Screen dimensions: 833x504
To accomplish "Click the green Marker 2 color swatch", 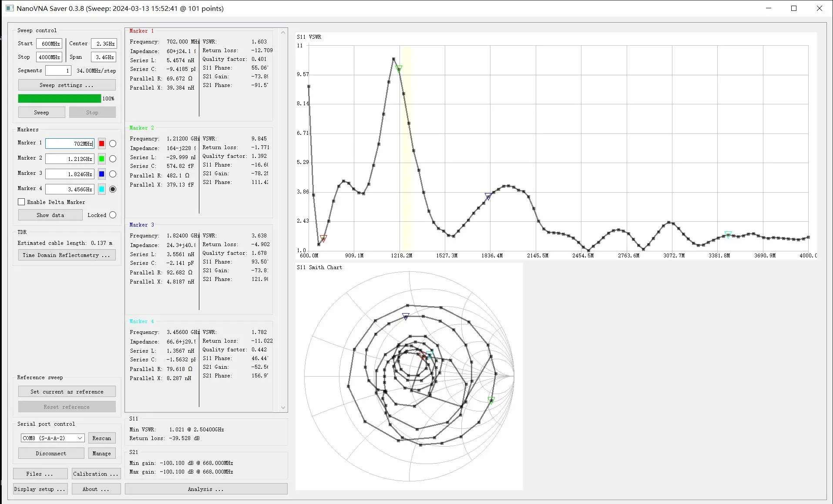I will pyautogui.click(x=101, y=159).
